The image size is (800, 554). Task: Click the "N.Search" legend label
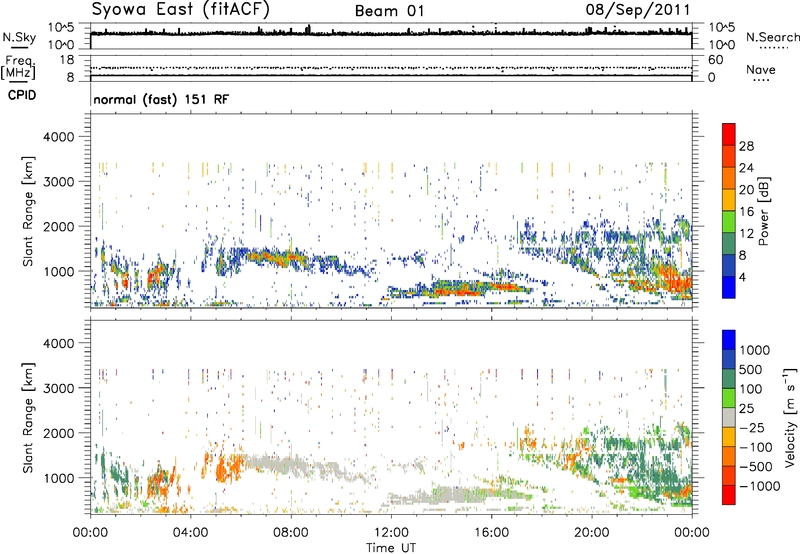tap(772, 37)
